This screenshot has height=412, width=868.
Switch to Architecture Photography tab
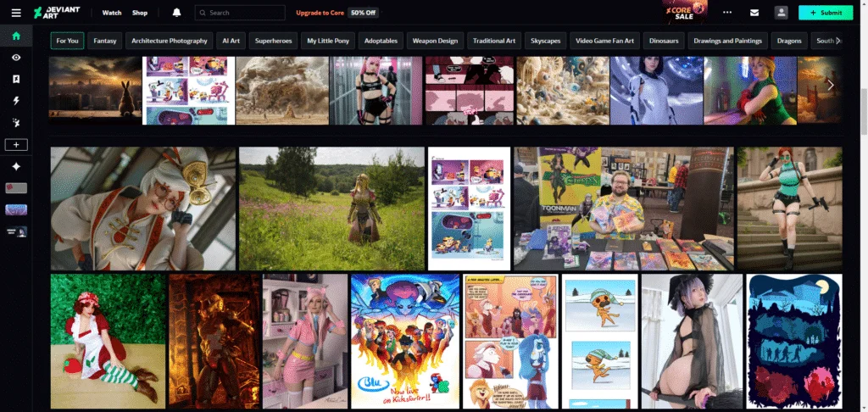click(170, 41)
